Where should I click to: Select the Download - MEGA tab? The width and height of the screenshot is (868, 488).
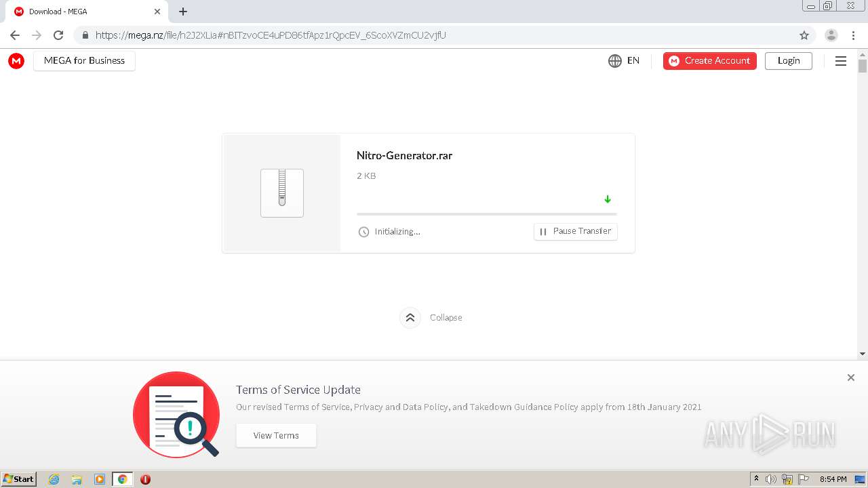point(85,12)
